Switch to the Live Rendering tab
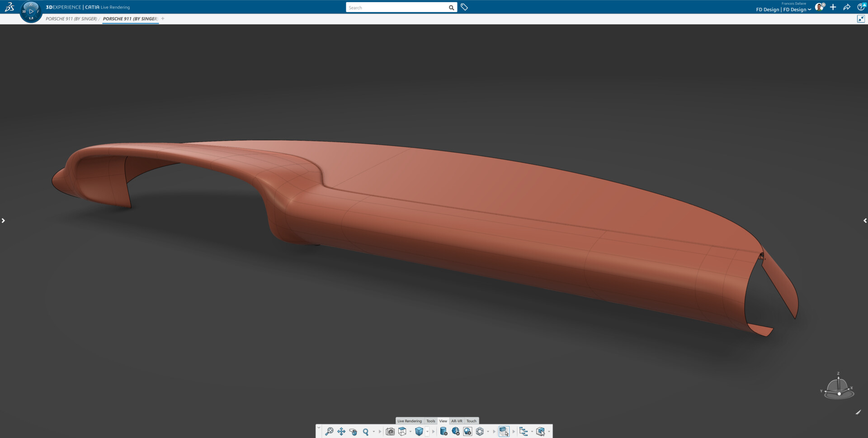 [x=410, y=421]
